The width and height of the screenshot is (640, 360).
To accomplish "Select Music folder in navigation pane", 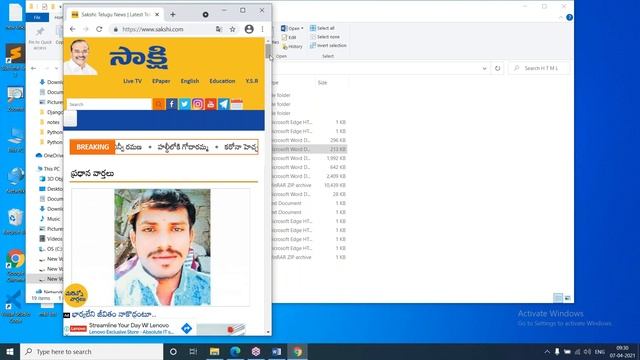I will click(50, 219).
